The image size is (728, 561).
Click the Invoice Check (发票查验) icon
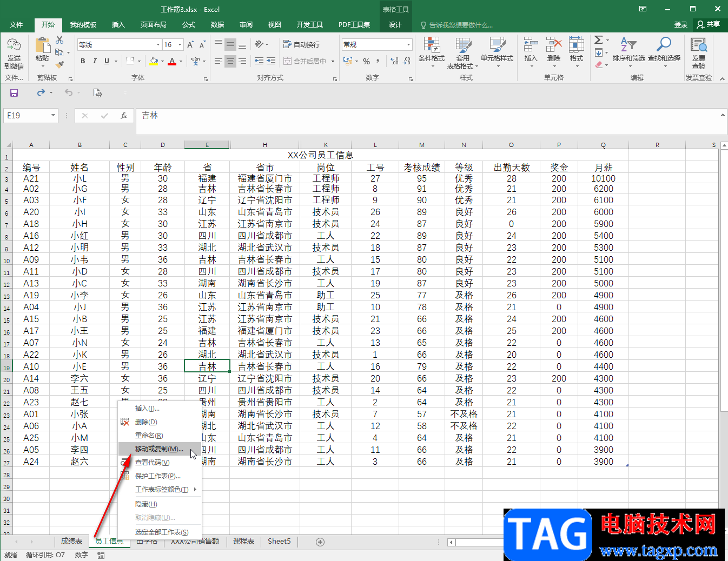699,45
